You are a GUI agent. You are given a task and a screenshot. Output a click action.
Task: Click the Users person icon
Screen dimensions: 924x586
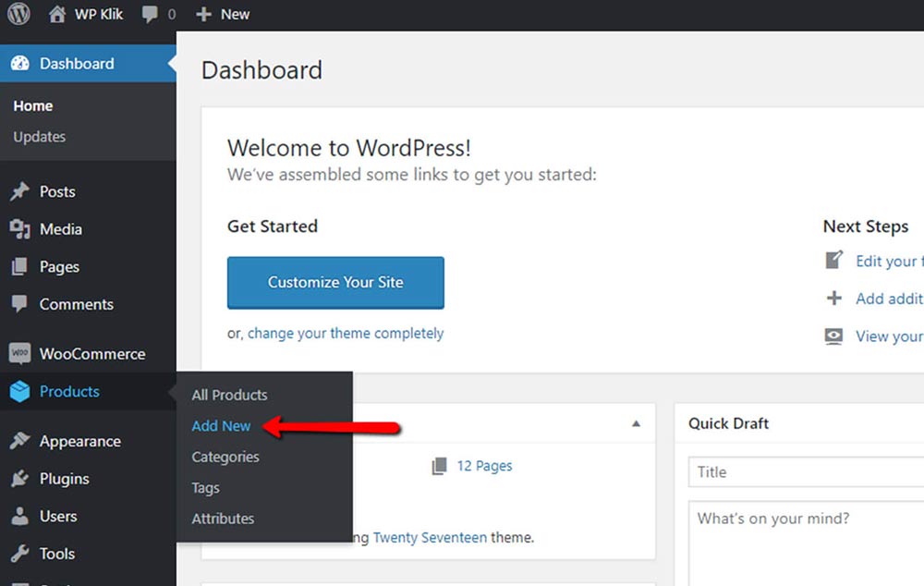click(x=19, y=516)
